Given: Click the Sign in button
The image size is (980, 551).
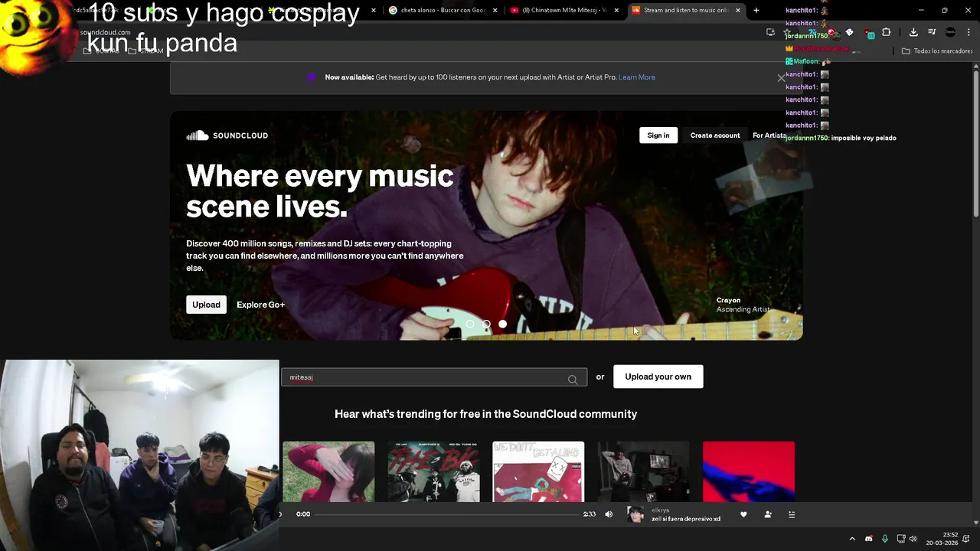Looking at the screenshot, I should (658, 135).
